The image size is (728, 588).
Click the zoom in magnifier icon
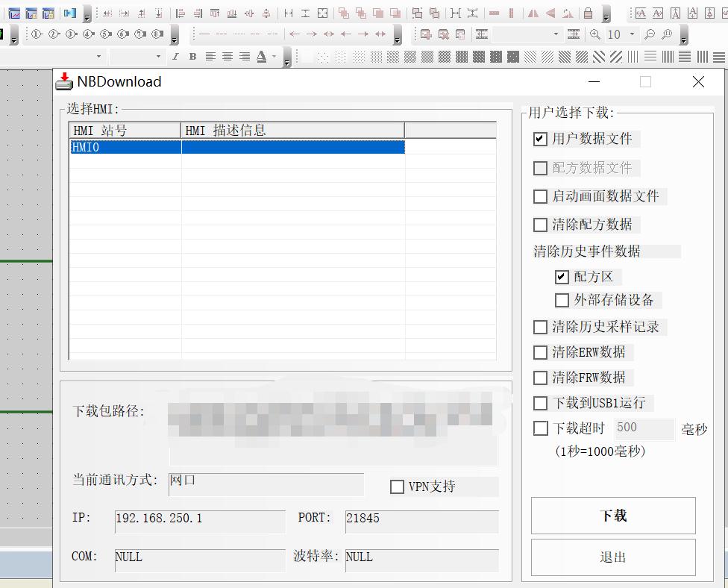pos(594,34)
